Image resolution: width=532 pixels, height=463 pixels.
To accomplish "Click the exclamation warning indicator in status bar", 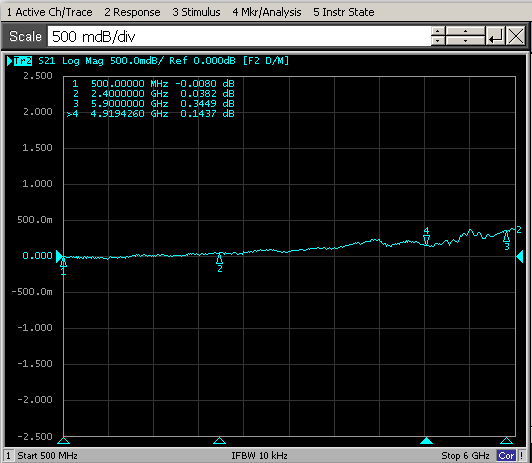I will (x=521, y=456).
